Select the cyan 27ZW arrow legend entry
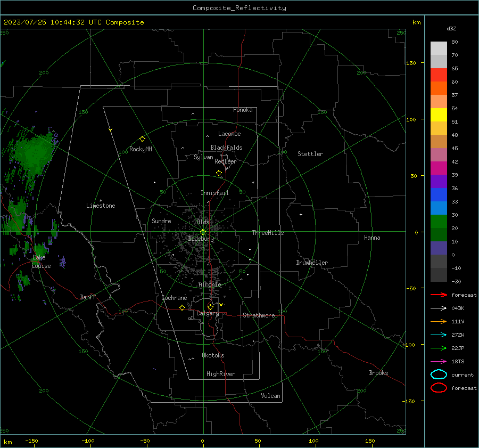The height and width of the screenshot is (448, 479). point(439,335)
